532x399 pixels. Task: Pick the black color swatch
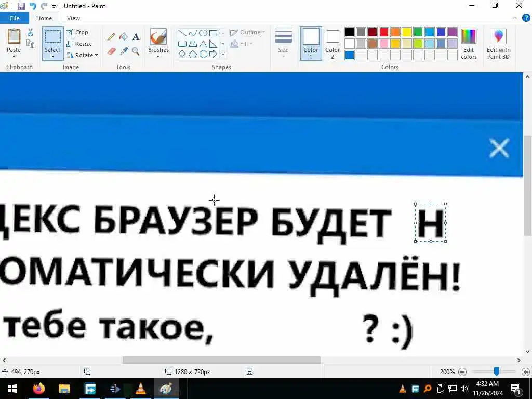(x=350, y=32)
